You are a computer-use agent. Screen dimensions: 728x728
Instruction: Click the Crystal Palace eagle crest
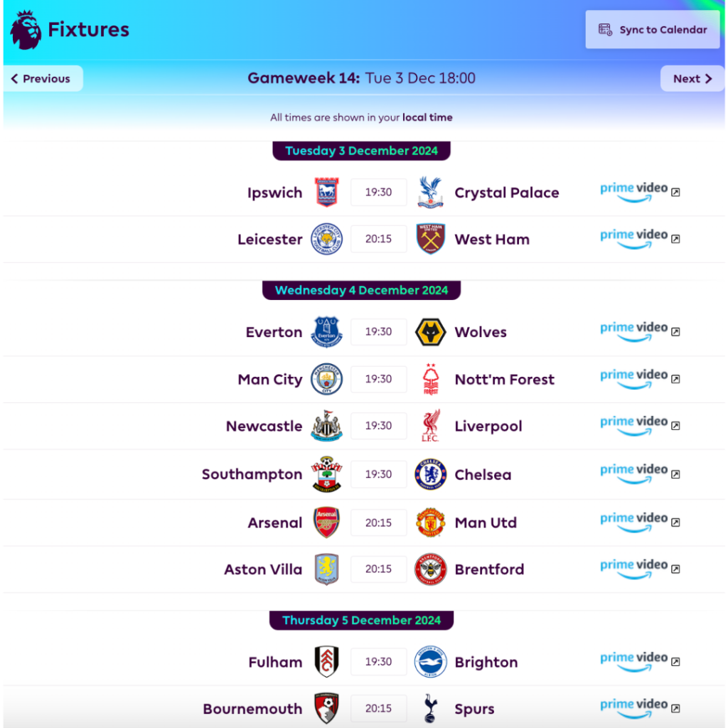click(430, 193)
